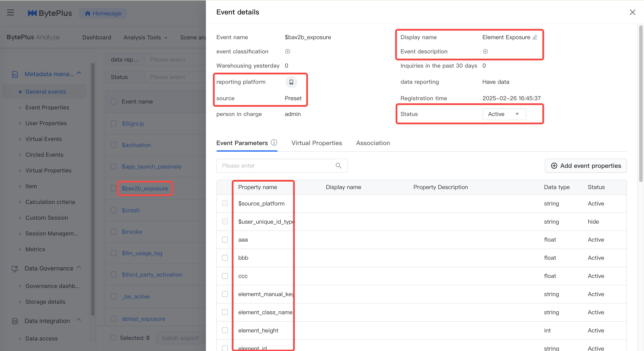
Task: Click the batch export button
Action: pos(180,338)
